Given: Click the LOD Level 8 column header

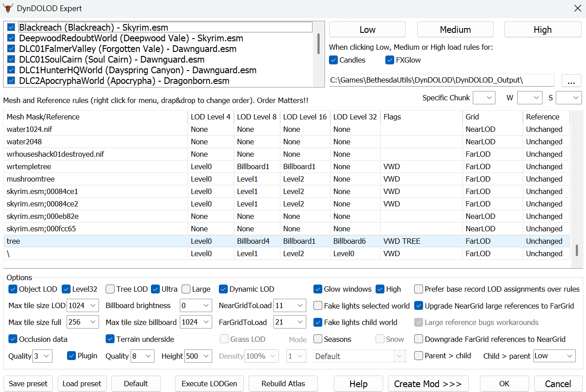Looking at the screenshot, I should coord(257,117).
